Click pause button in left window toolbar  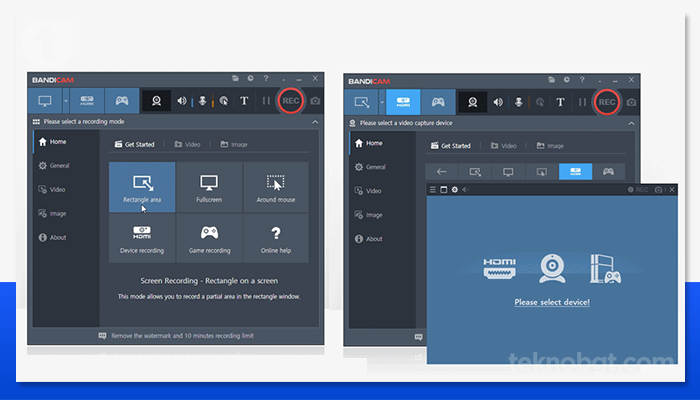pos(266,101)
